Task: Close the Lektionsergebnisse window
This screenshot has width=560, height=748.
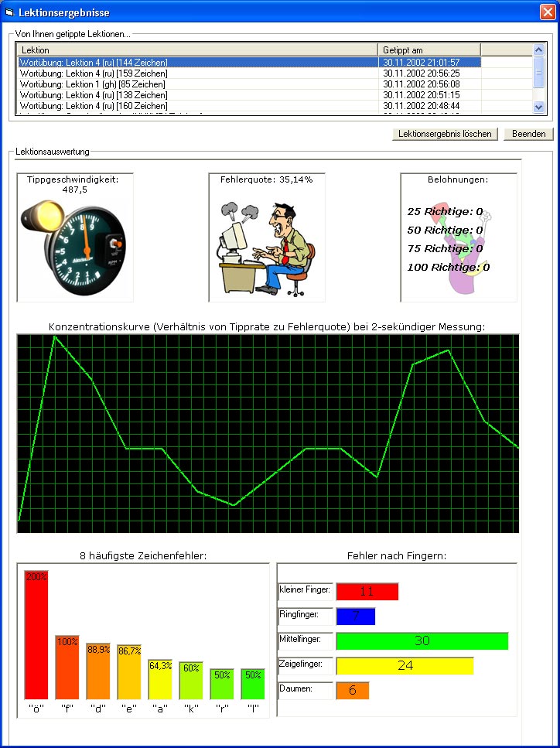Action: click(547, 12)
